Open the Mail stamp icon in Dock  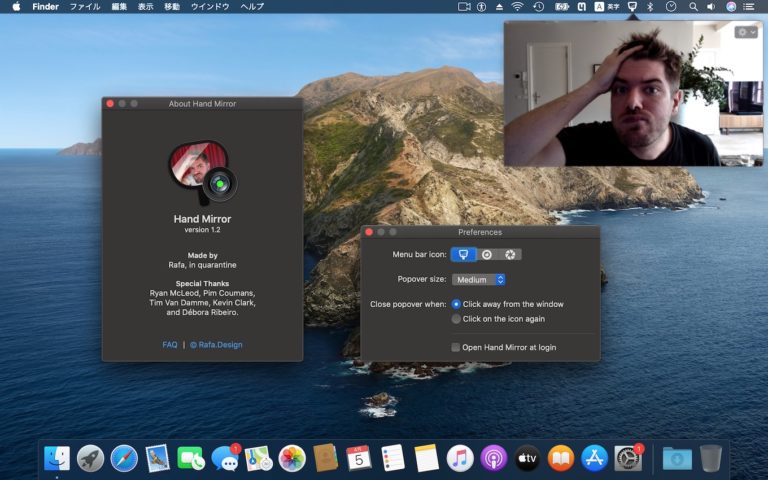(x=158, y=458)
